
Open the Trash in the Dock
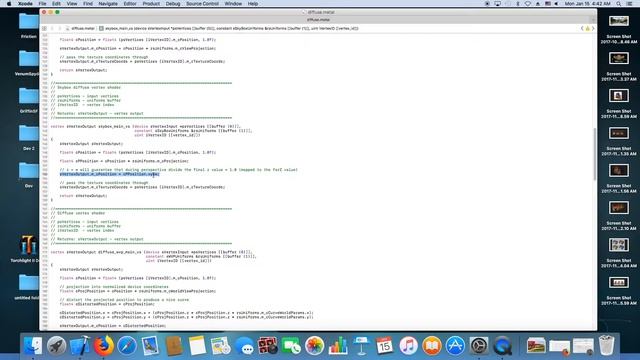tap(607, 345)
